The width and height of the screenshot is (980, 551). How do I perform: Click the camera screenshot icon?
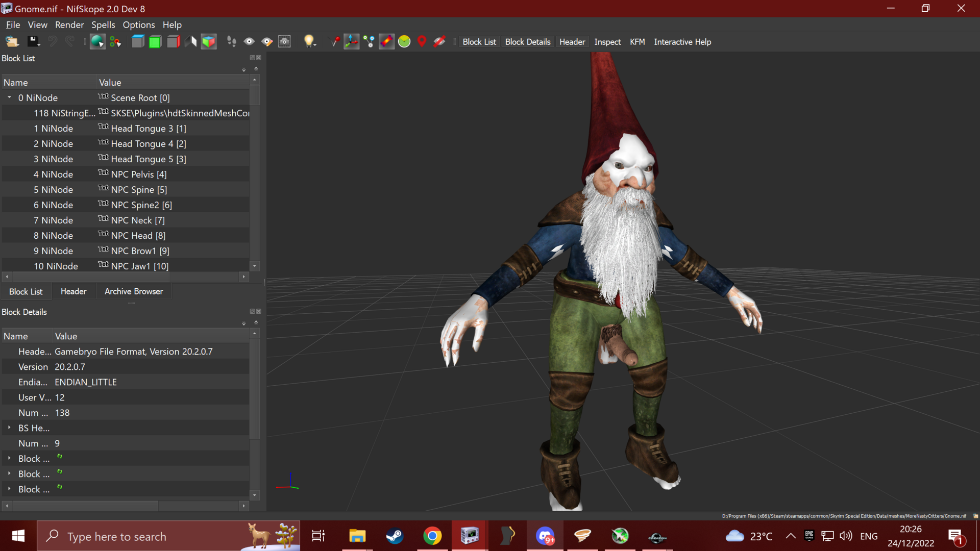[285, 42]
